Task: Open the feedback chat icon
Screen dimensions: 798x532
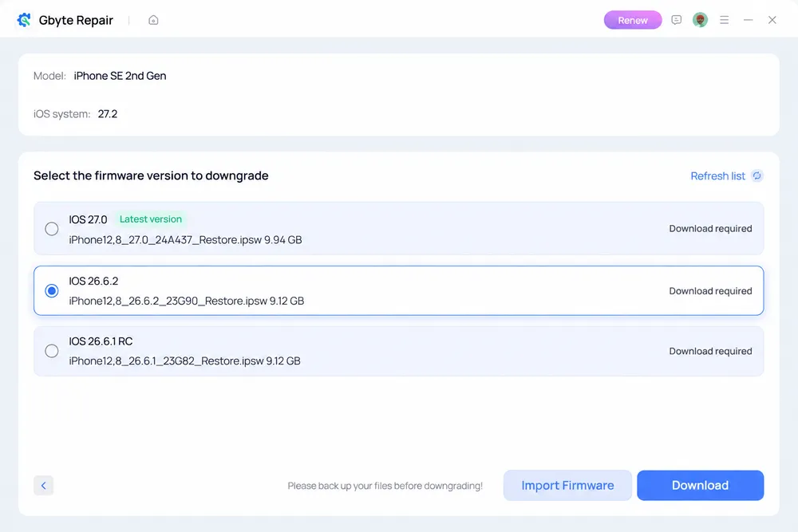Action: (677, 20)
